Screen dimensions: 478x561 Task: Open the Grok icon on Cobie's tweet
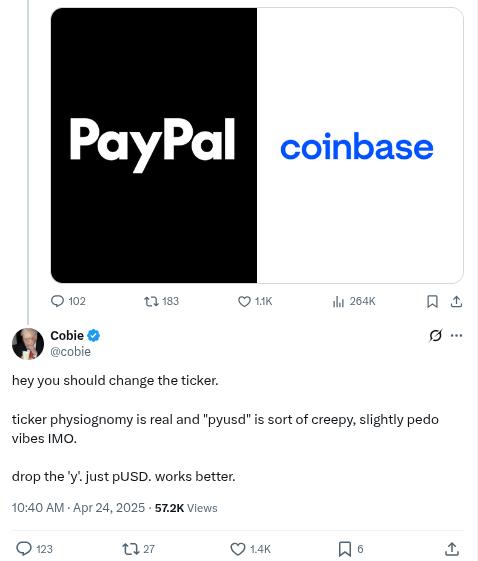point(435,335)
